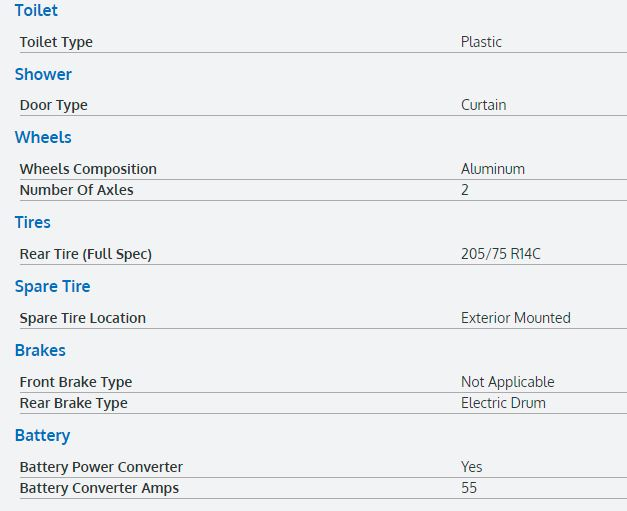Select the Door Type row label

point(53,106)
